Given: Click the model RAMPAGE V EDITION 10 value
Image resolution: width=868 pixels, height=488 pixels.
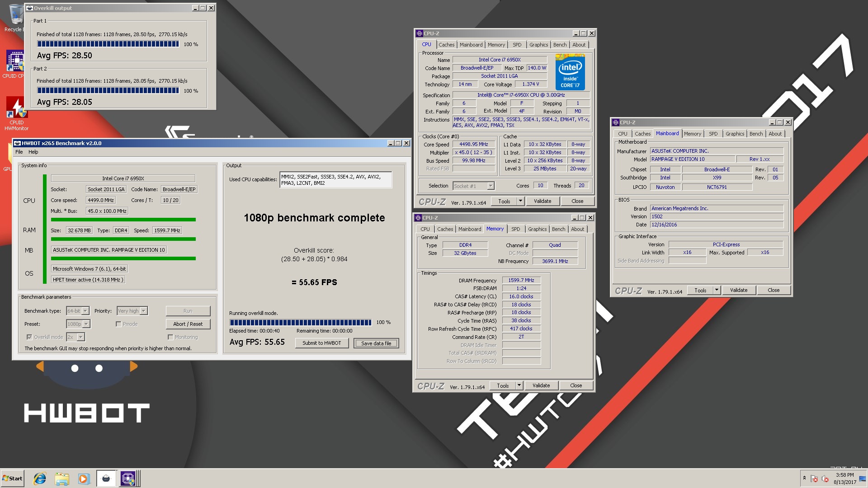Looking at the screenshot, I should (692, 159).
